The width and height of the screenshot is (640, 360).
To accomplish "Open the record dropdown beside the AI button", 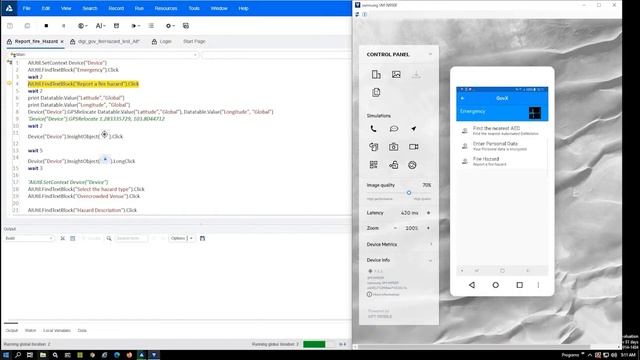I will pyautogui.click(x=82, y=26).
